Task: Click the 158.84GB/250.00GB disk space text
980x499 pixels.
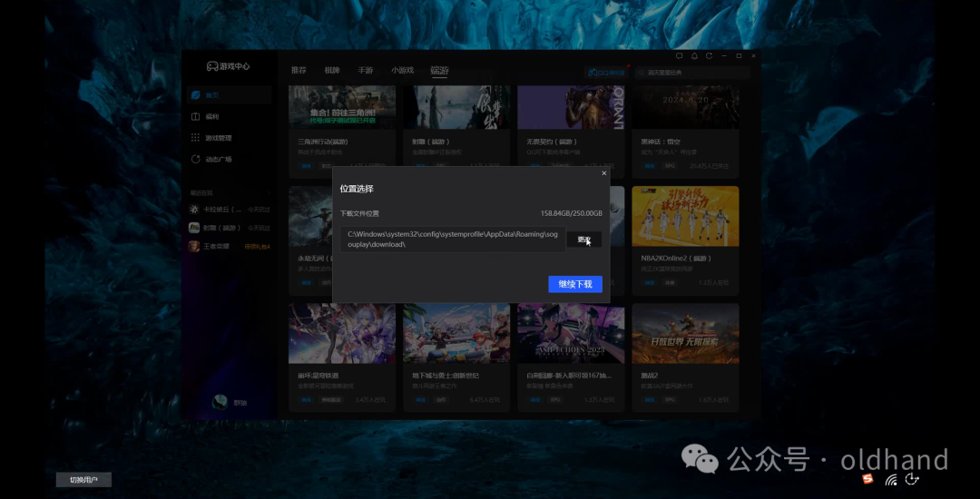Action: pos(572,213)
